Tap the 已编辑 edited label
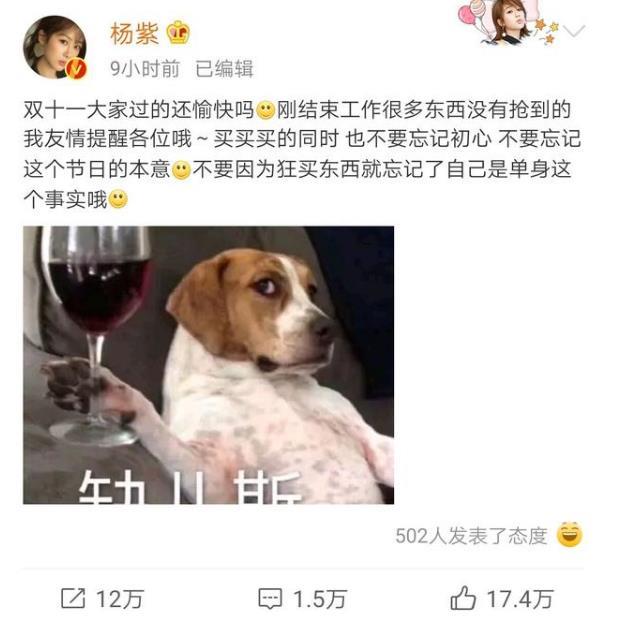Screen dimensions: 643x626 click(224, 68)
